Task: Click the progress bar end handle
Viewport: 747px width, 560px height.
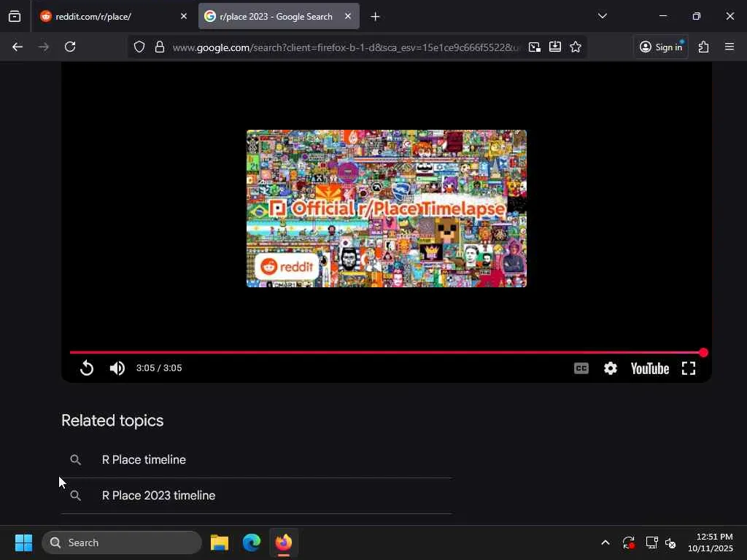Action: click(x=703, y=352)
